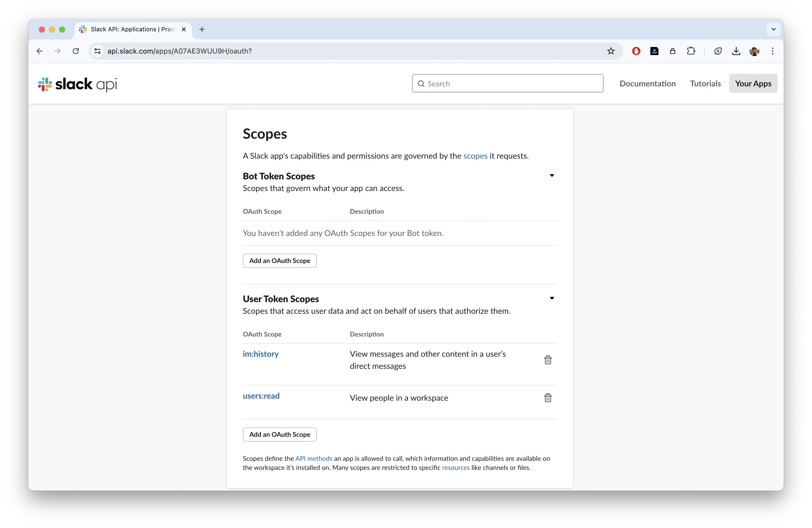
Task: Open the im:history scope link
Action: click(x=261, y=354)
